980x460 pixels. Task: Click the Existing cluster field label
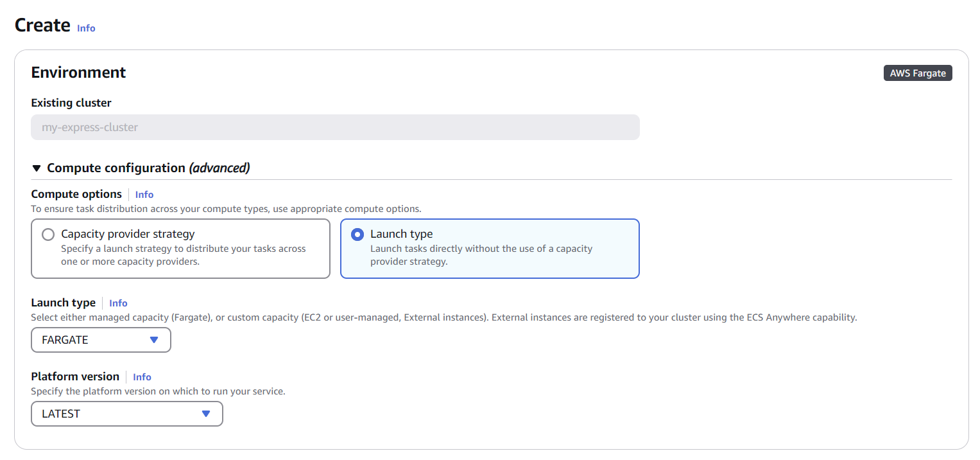[71, 103]
